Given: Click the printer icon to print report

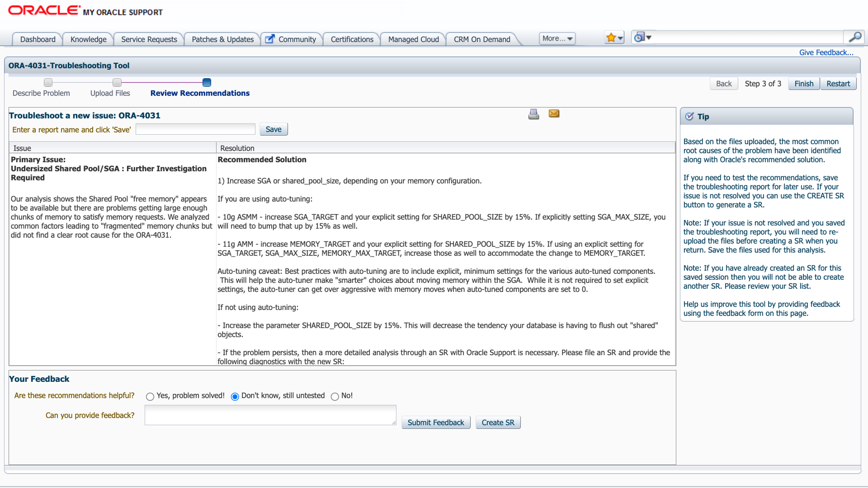Looking at the screenshot, I should coord(533,114).
